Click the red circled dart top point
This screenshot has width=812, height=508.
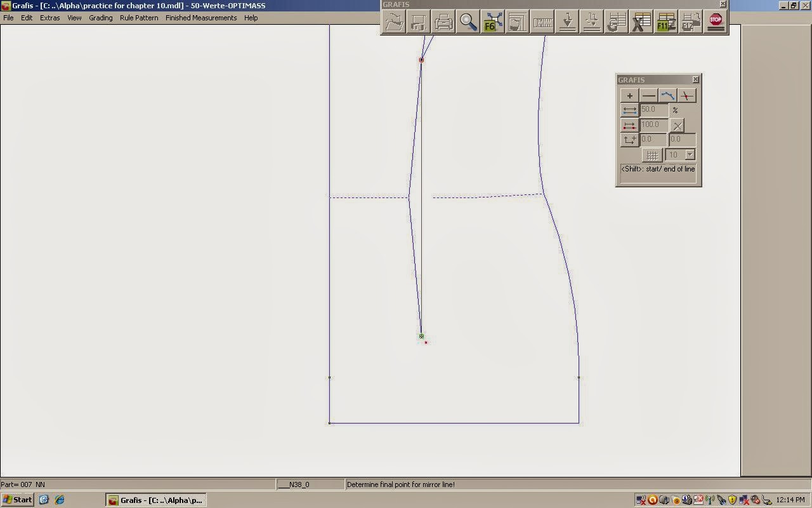(421, 60)
